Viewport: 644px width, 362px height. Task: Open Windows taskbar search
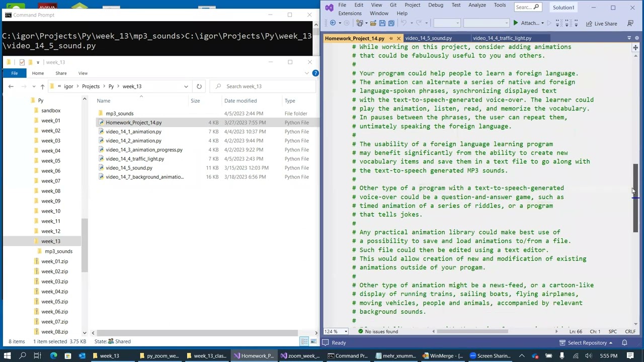click(23, 356)
